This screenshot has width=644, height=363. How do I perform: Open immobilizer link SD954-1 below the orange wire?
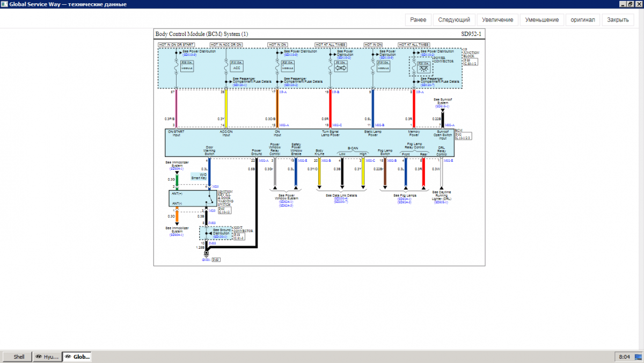177,235
